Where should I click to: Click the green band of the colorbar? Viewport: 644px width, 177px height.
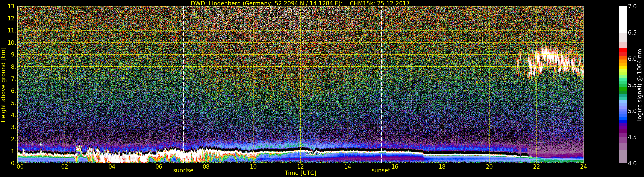pyautogui.click(x=623, y=89)
